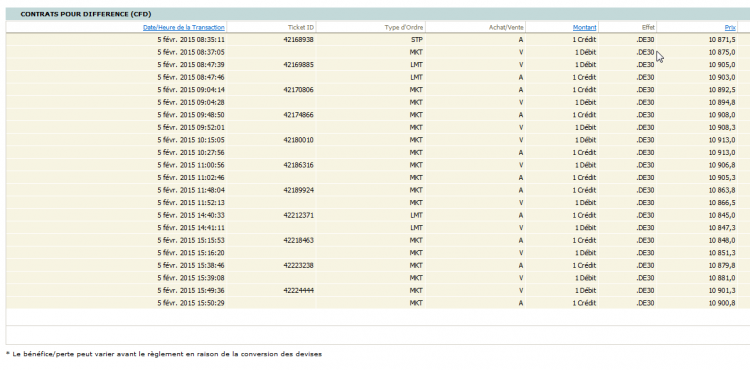
Task: Click price 10 900,8 in last row
Action: [x=722, y=303]
